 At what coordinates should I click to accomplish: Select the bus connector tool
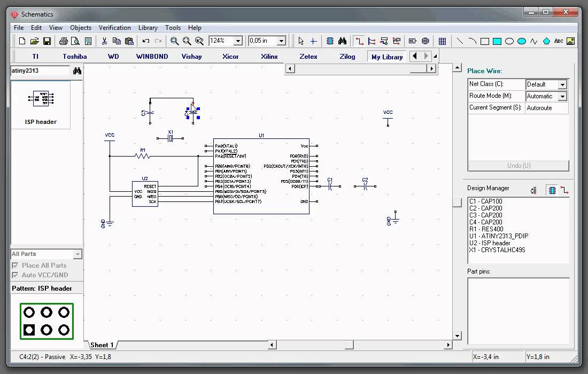tap(384, 41)
